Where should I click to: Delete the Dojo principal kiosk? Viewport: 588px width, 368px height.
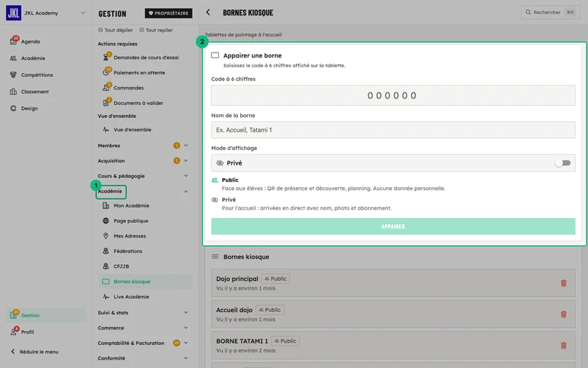click(x=563, y=283)
